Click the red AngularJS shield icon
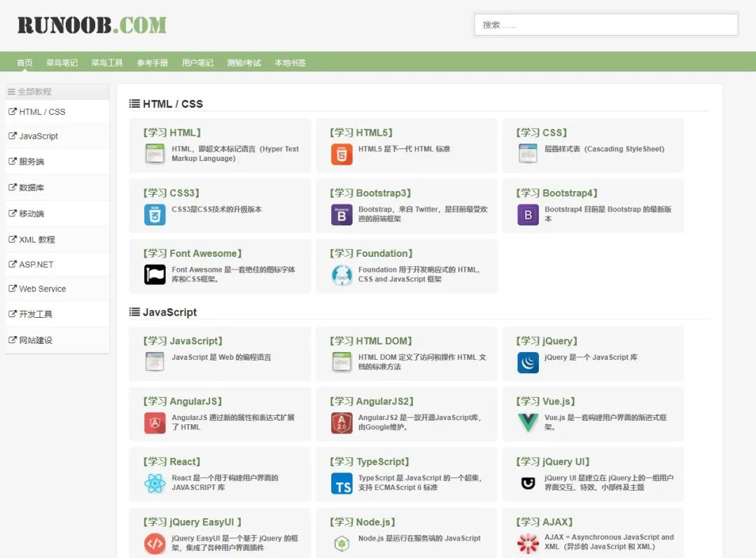Viewport: 756px width, 558px height. pos(155,423)
